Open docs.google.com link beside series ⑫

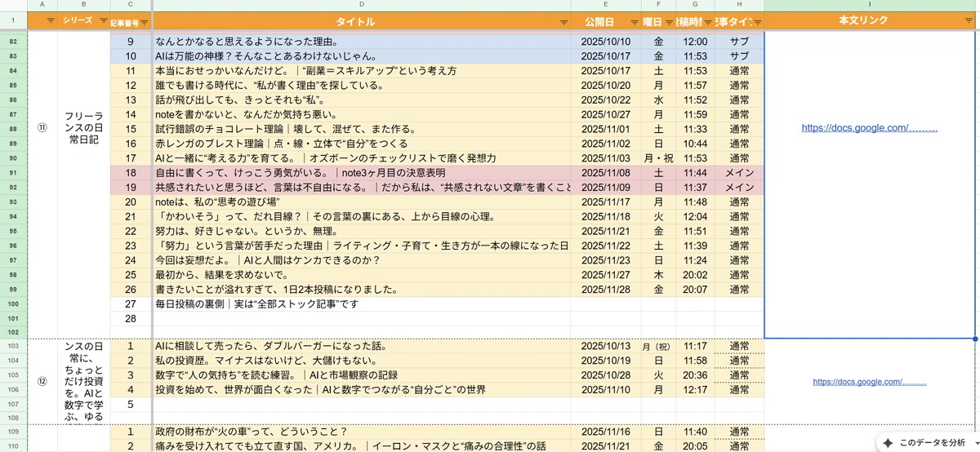869,382
